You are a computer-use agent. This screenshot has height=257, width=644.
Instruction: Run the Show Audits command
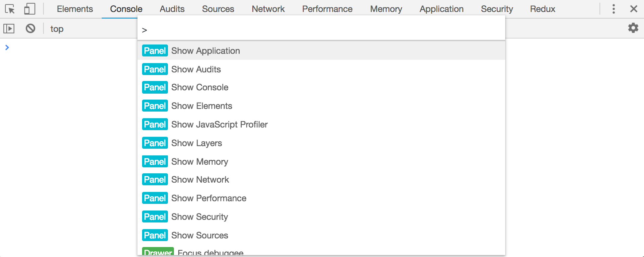coord(321,69)
